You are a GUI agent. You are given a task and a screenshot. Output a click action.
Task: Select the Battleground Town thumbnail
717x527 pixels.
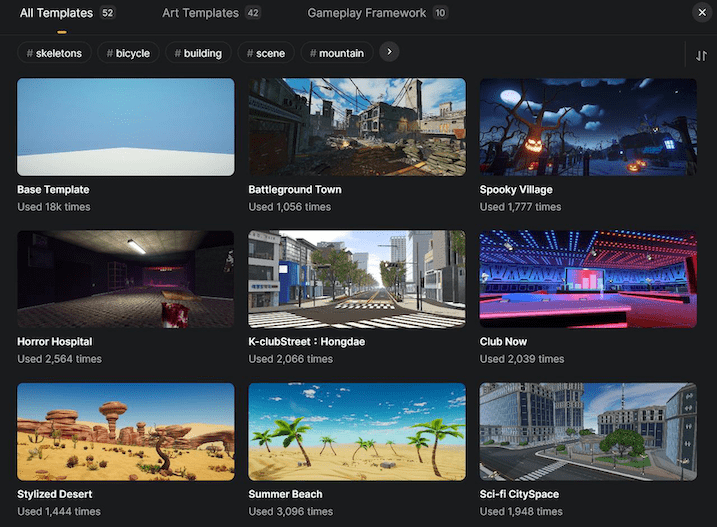pos(357,127)
